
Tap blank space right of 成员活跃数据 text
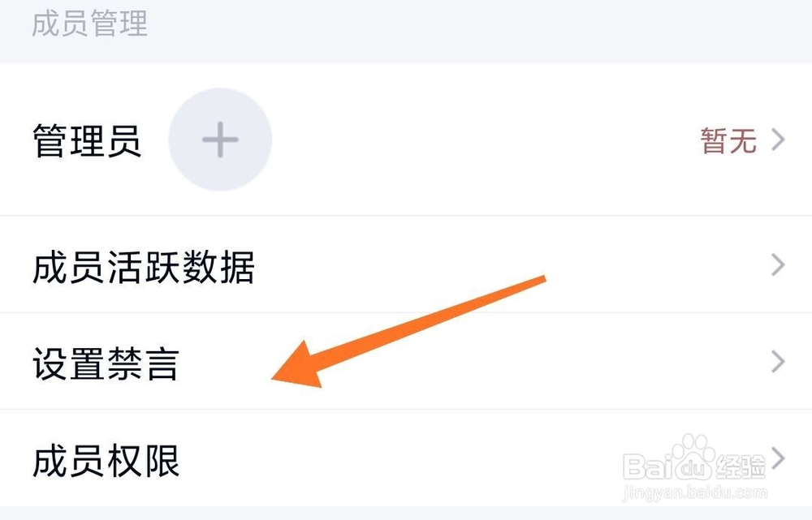pyautogui.click(x=487, y=266)
